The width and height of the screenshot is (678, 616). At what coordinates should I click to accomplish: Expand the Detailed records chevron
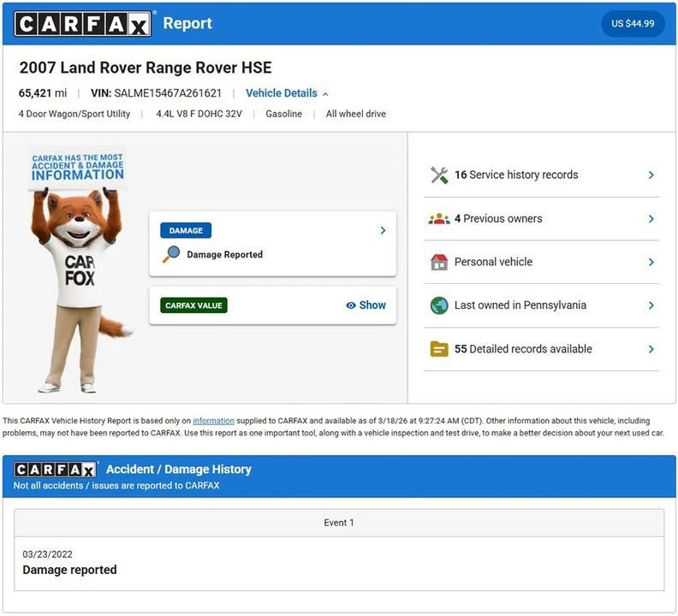click(651, 349)
